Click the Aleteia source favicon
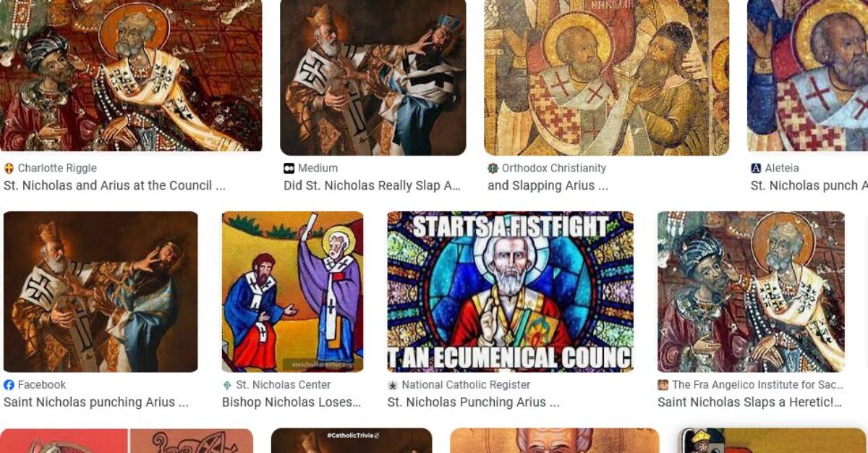Image resolution: width=868 pixels, height=453 pixels. pos(757,168)
